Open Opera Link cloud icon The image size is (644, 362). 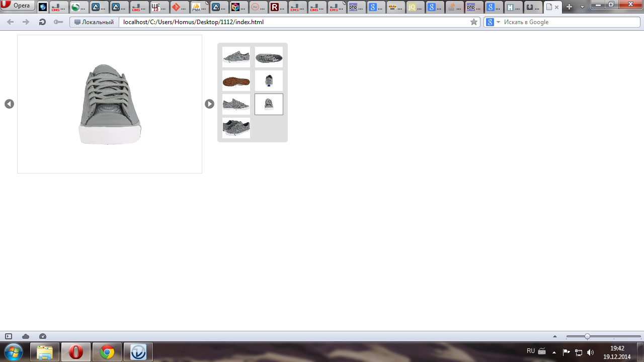[x=26, y=336]
